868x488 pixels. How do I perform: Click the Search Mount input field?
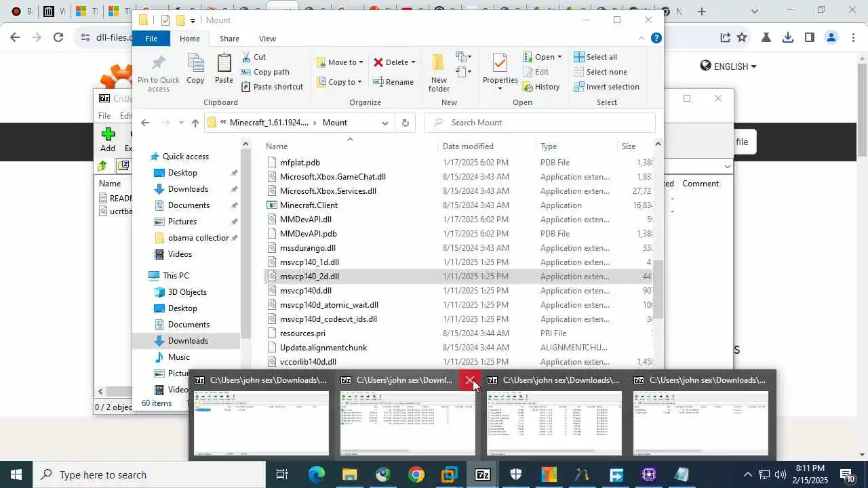click(x=540, y=123)
